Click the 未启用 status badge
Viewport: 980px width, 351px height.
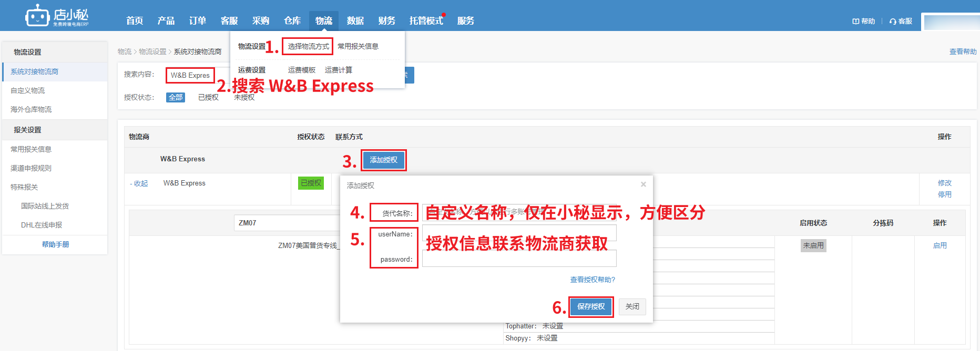coord(813,245)
